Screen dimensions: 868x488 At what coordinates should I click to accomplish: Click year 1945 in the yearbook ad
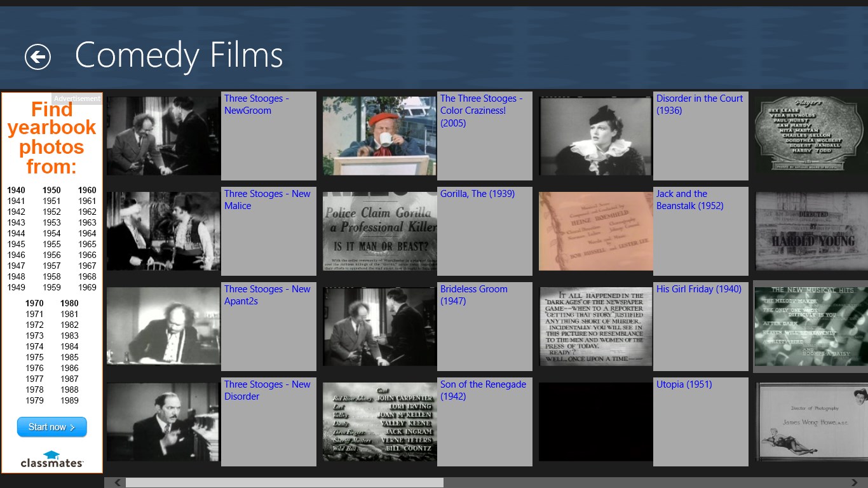17,244
